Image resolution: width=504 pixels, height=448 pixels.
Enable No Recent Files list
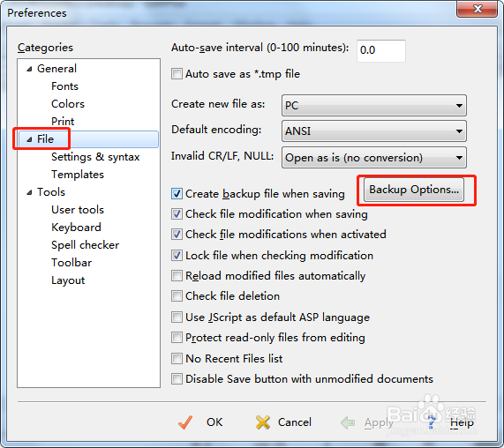[x=177, y=358]
